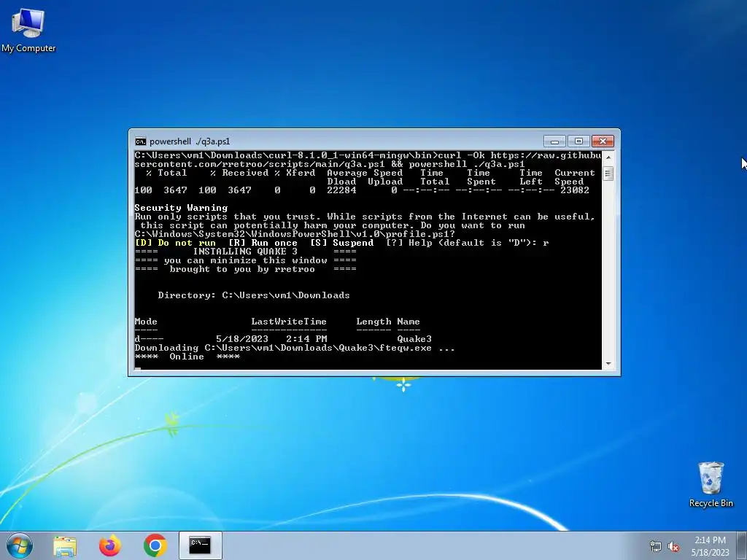The height and width of the screenshot is (560, 747).
Task: Minimize the powershell console window
Action: pyautogui.click(x=554, y=141)
